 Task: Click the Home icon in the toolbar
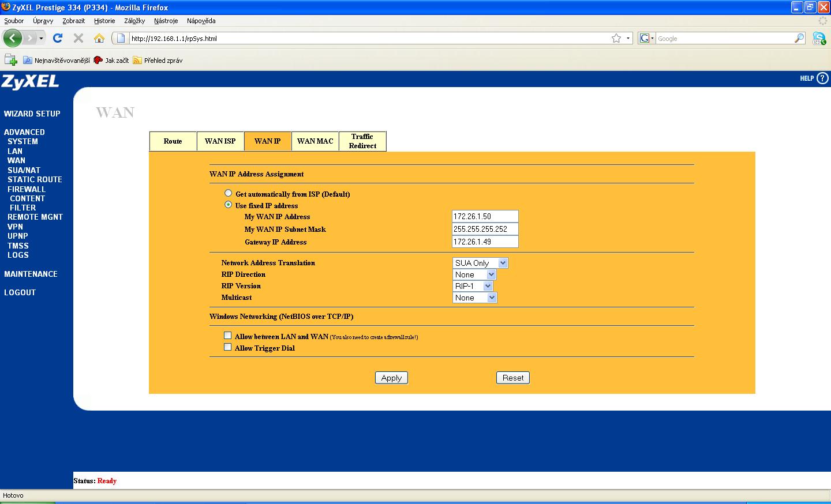click(99, 39)
